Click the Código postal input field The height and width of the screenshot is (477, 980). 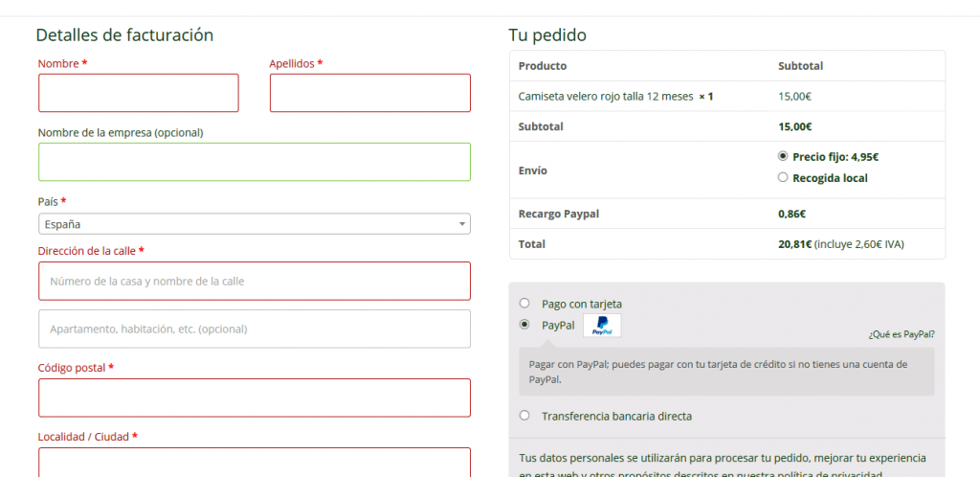pyautogui.click(x=255, y=397)
